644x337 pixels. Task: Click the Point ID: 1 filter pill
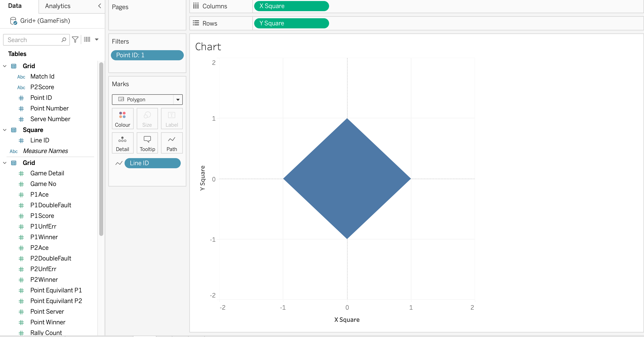pyautogui.click(x=147, y=55)
